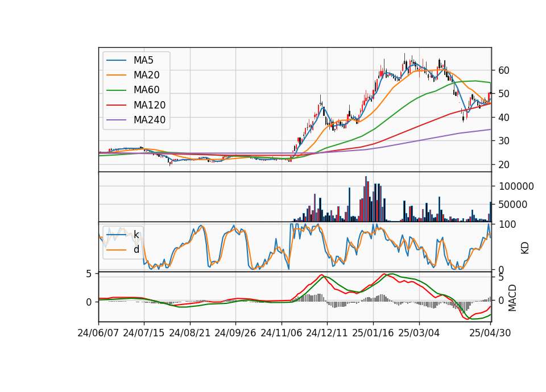Click the price axis value 30
This screenshot has height=392, width=546.
click(x=504, y=141)
